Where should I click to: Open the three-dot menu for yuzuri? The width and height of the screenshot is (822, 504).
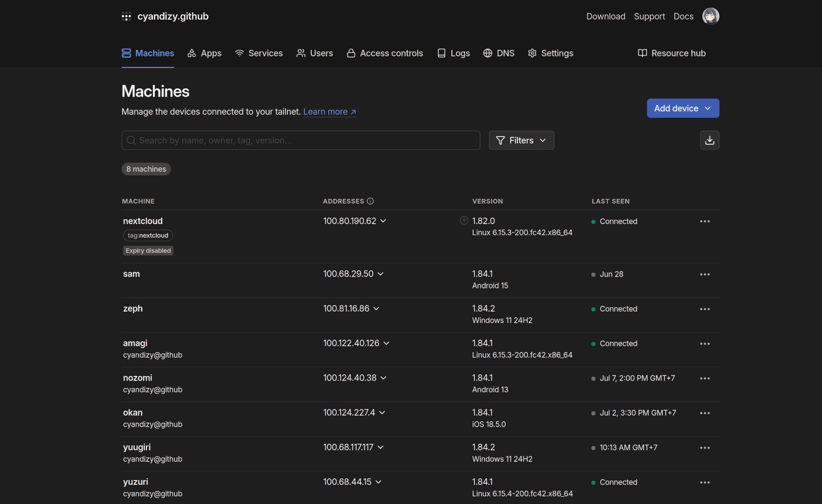(705, 482)
